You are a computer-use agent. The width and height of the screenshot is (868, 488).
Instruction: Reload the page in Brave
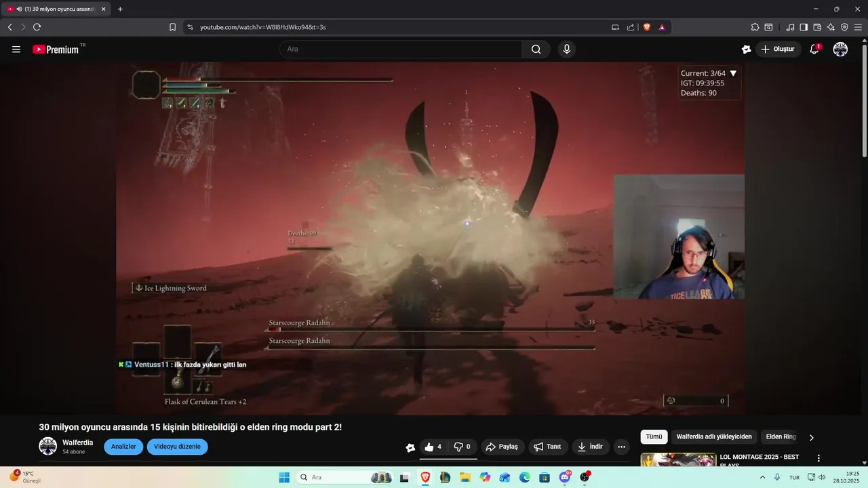37,27
